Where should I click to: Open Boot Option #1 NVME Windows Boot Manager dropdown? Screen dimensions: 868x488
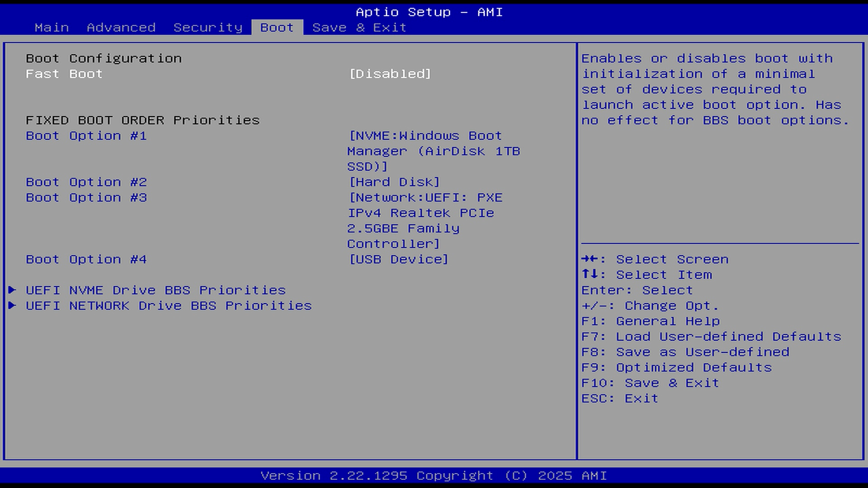[434, 151]
